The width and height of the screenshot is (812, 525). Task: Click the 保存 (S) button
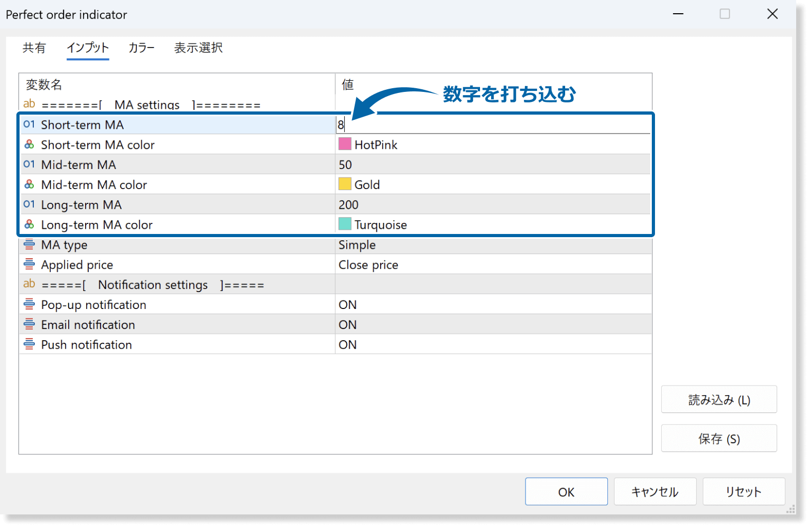click(x=719, y=438)
